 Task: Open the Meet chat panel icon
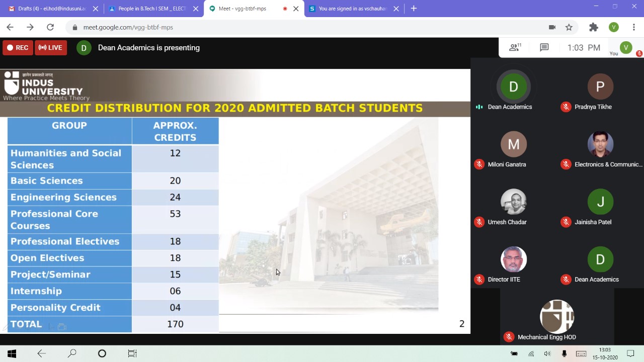coord(544,47)
